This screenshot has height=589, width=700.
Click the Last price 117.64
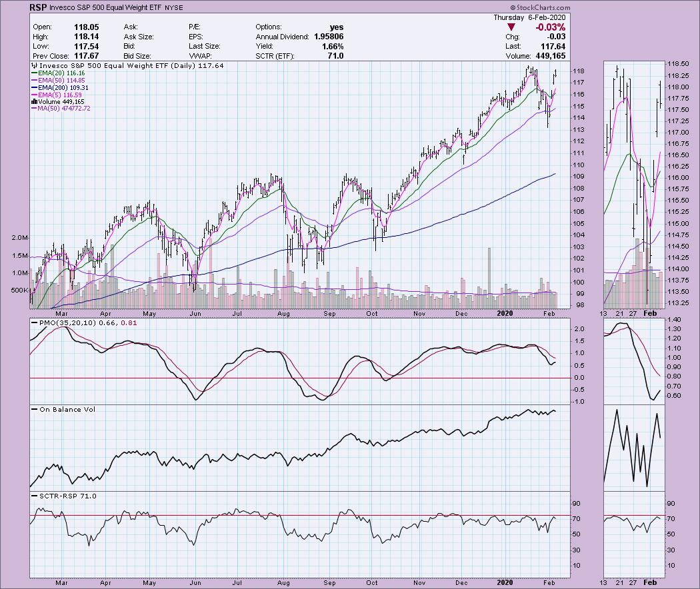tap(553, 47)
